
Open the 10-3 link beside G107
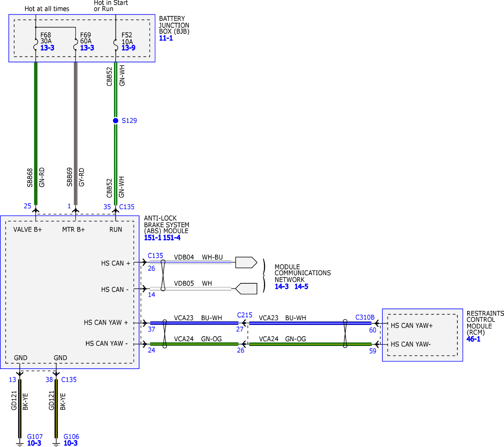point(34,443)
